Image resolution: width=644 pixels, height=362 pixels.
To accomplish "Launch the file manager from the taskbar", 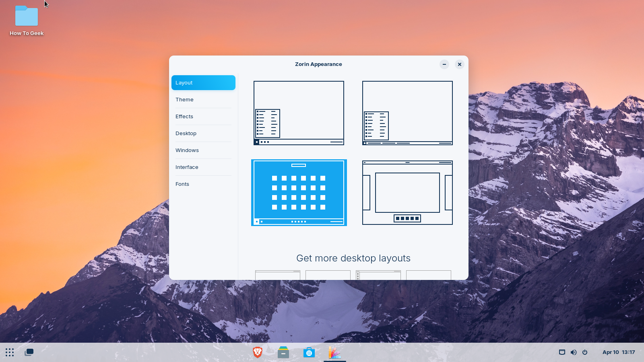I will point(283,352).
